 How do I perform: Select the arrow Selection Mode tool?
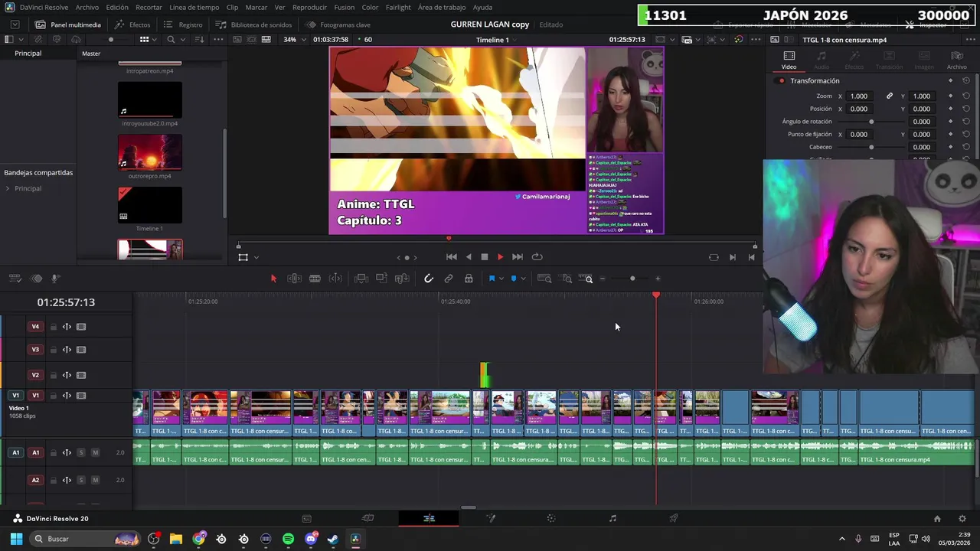[273, 279]
